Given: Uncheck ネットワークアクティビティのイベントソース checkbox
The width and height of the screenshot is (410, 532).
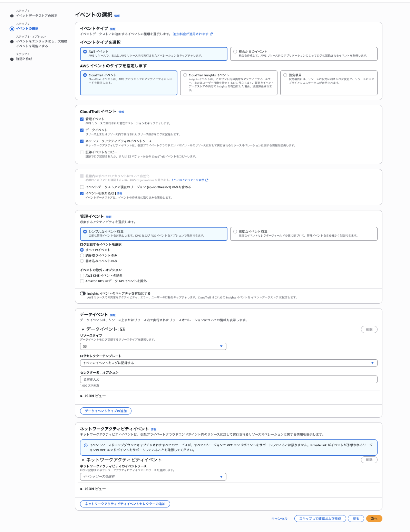Looking at the screenshot, I should [82, 141].
